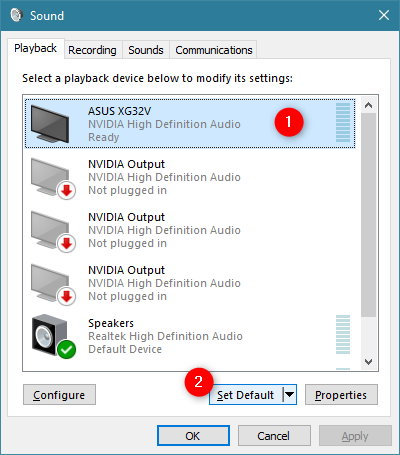Open Properties for the selected device

tap(341, 395)
